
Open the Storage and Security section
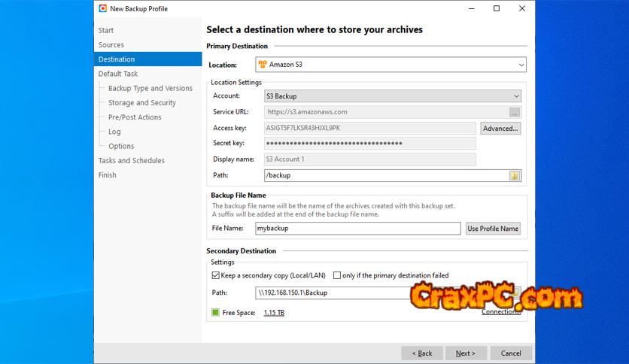(141, 103)
